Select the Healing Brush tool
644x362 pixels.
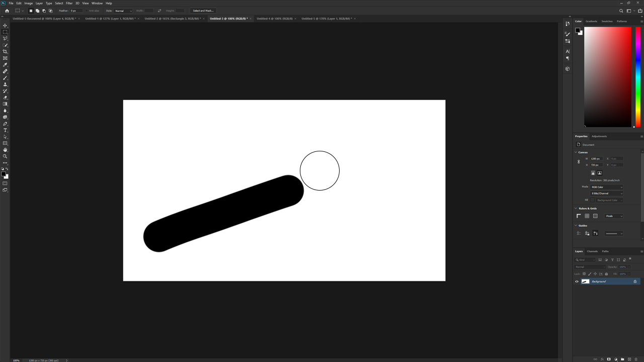[6, 71]
